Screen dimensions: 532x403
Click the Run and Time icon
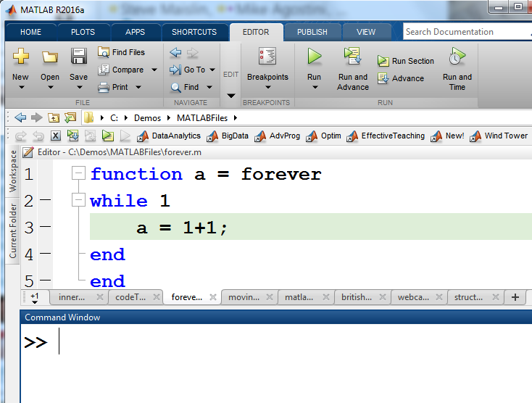pyautogui.click(x=457, y=57)
